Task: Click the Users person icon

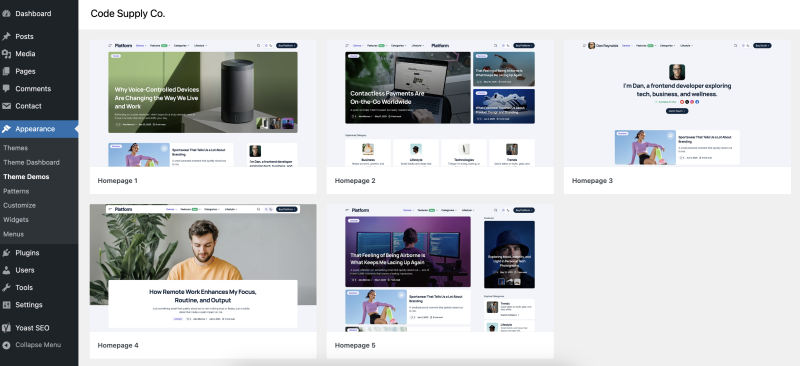Action: pyautogui.click(x=6, y=270)
